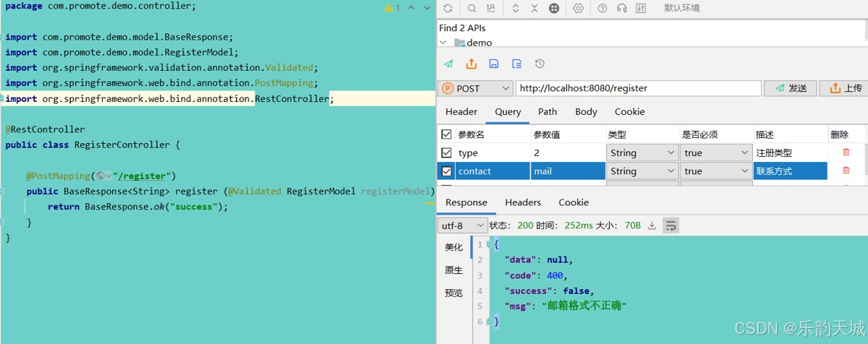868x344 pixels.
Task: Click the 发送 send button
Action: pyautogui.click(x=791, y=88)
